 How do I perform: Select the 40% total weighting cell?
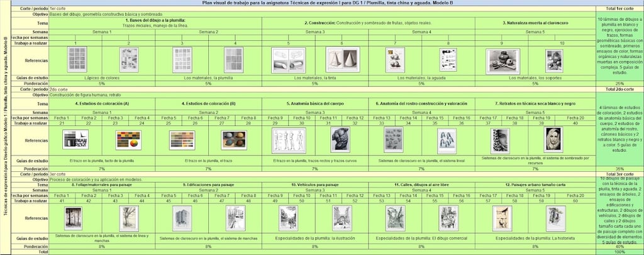pyautogui.click(x=619, y=246)
